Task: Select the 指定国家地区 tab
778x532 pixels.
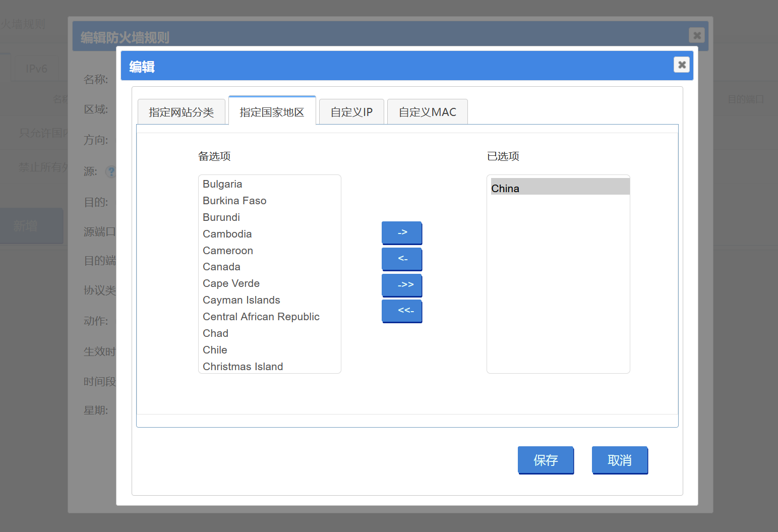Action: 272,112
